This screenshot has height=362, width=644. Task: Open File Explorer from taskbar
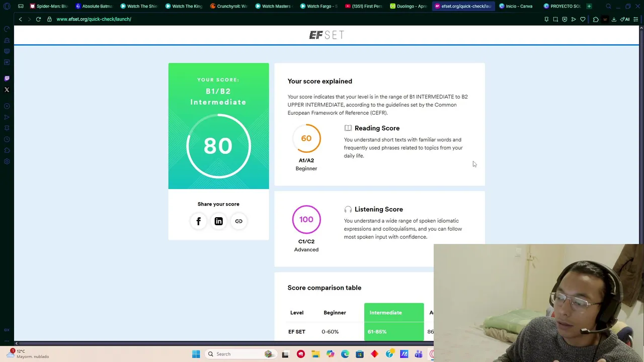point(315,354)
